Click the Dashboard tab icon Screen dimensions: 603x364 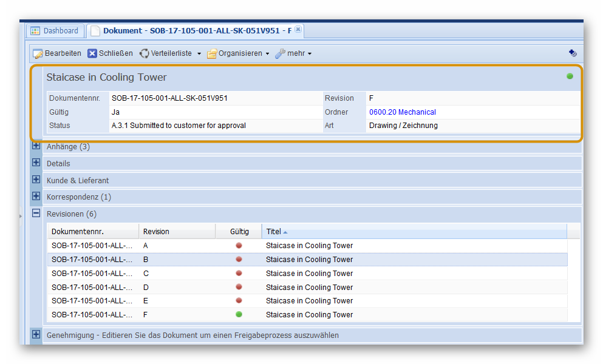coord(35,30)
